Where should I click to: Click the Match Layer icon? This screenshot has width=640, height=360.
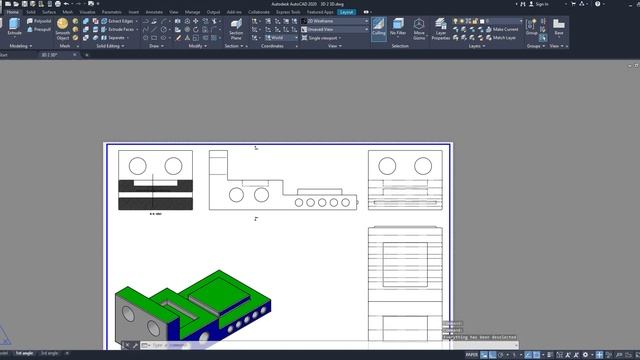click(489, 38)
